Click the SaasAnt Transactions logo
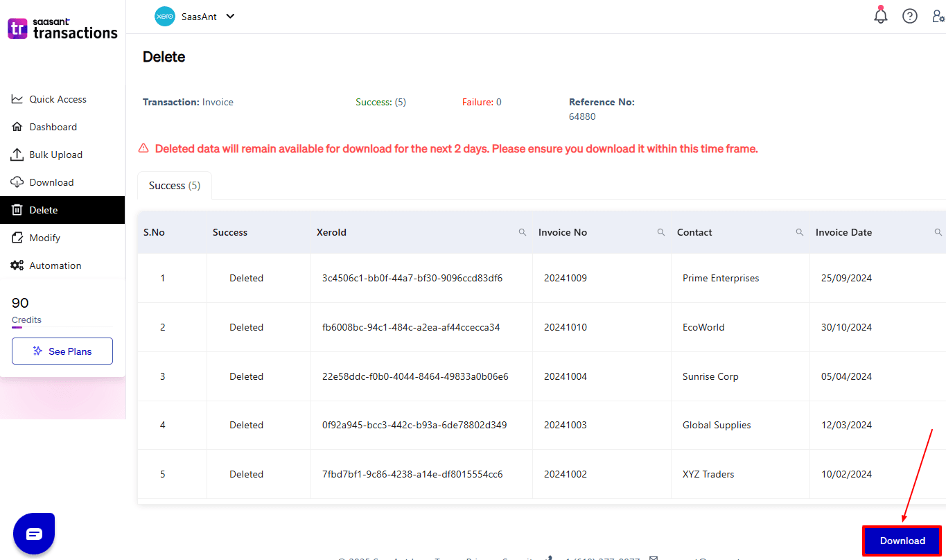 (x=62, y=28)
